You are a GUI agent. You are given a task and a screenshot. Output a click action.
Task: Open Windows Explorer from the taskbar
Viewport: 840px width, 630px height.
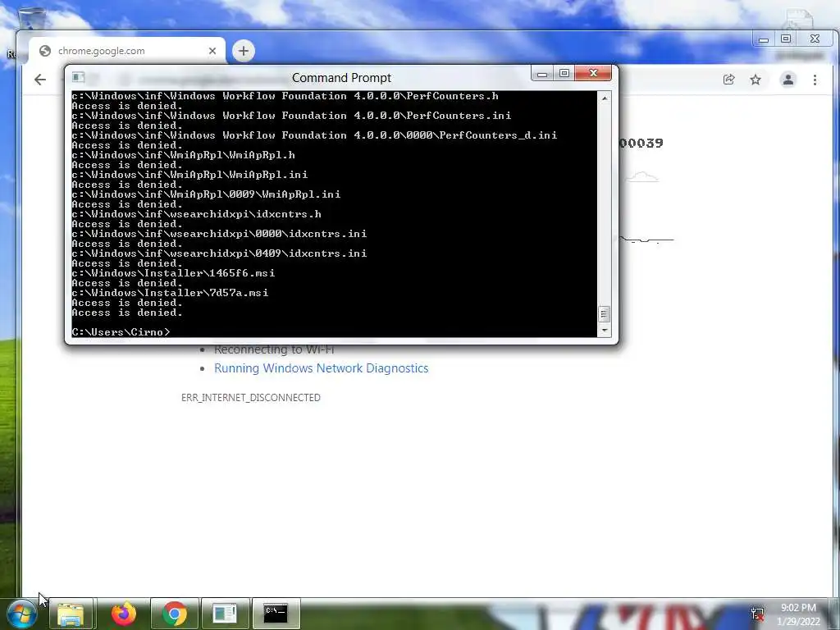tap(71, 614)
